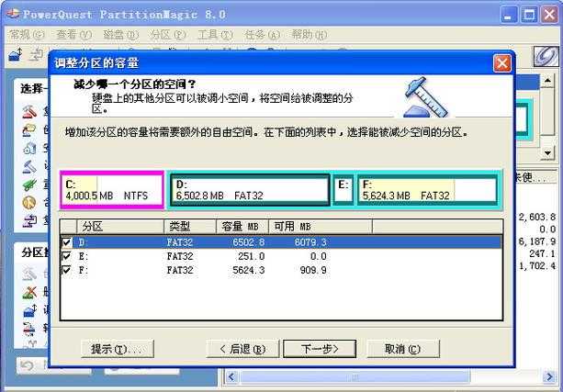The image size is (563, 392).
Task: Click the 1,702.4 value in the background list
Action: point(537,265)
